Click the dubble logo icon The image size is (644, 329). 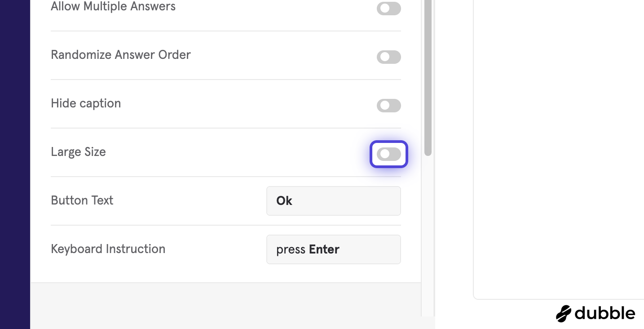[x=564, y=314]
